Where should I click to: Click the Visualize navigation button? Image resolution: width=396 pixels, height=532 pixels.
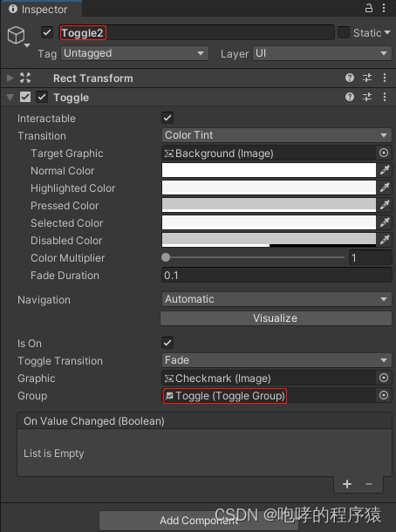pos(276,318)
